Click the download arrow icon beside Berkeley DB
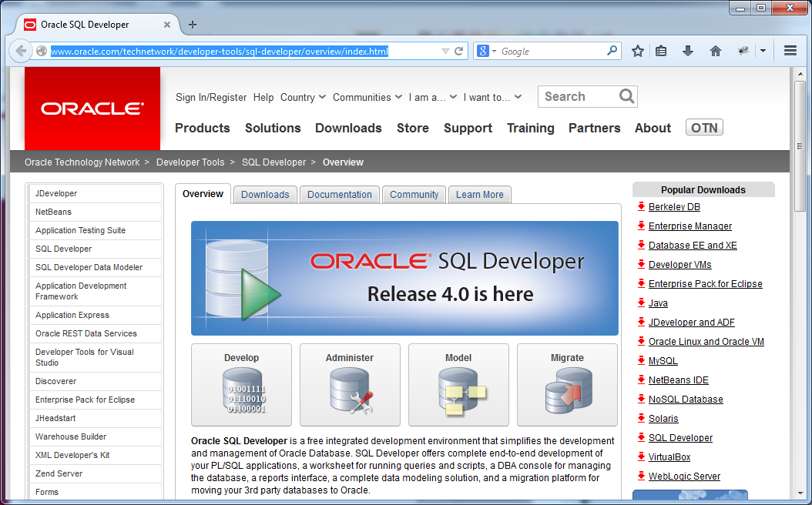Viewport: 812px width, 505px height. coord(641,206)
